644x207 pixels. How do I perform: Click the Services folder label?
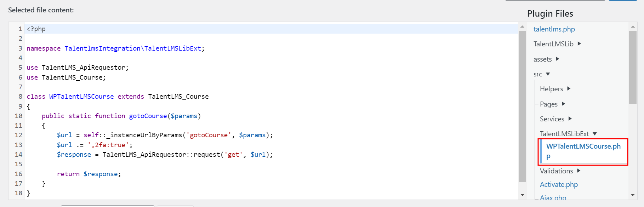tap(552, 119)
